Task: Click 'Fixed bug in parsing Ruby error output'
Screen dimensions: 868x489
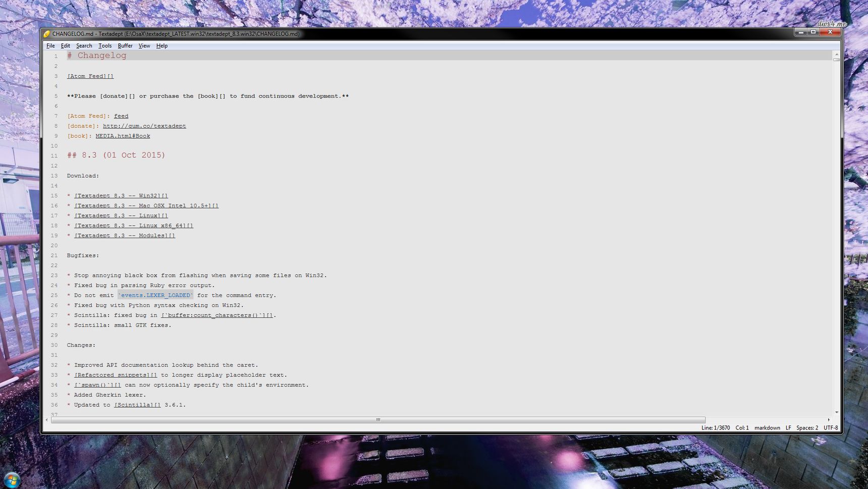Action: coord(144,285)
